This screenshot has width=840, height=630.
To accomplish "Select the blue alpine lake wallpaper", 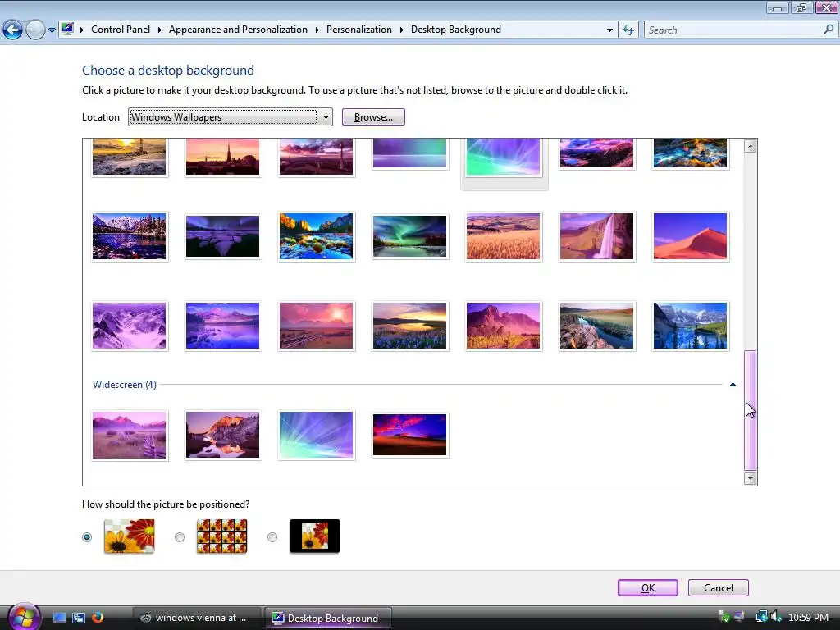I will pos(690,326).
